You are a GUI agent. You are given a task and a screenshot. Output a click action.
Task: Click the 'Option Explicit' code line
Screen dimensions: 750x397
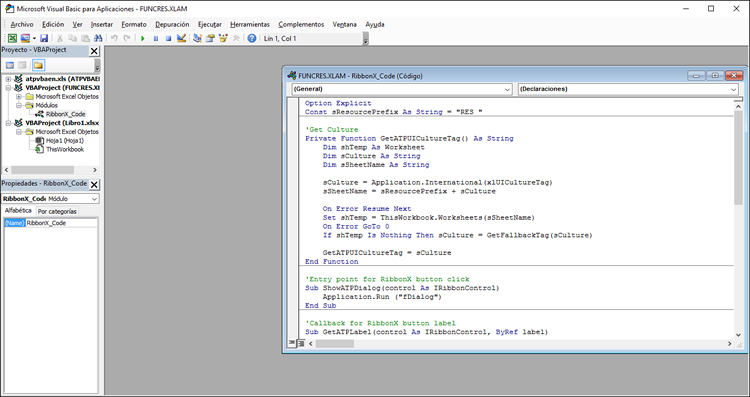coord(338,103)
